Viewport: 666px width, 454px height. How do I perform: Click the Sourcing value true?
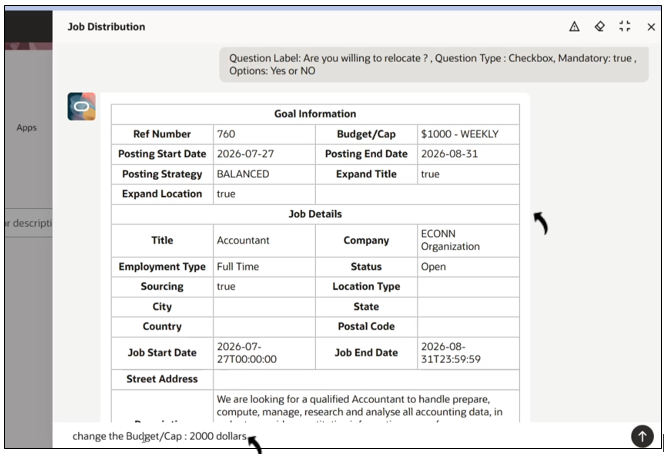(226, 287)
